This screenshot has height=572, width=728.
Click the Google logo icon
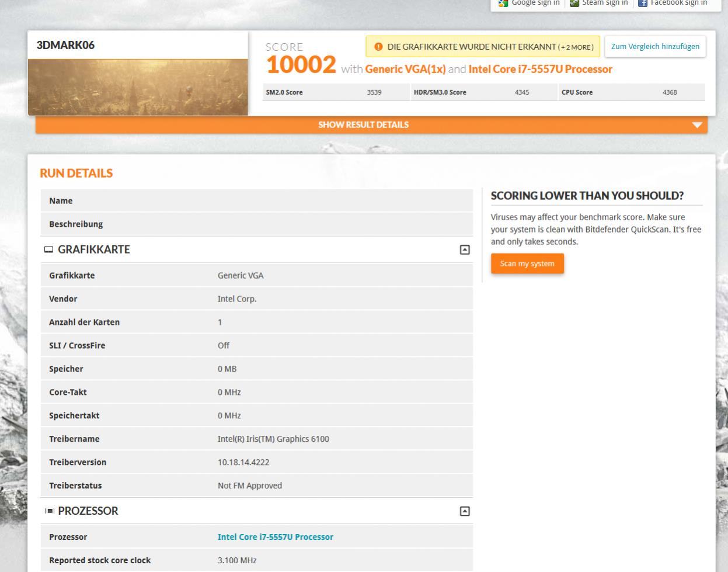click(503, 3)
